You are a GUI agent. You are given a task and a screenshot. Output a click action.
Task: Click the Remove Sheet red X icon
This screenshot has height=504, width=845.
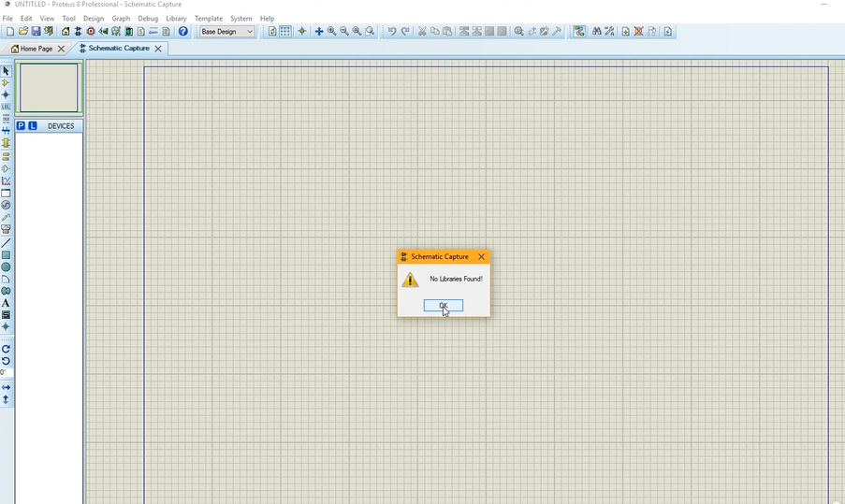pos(638,31)
